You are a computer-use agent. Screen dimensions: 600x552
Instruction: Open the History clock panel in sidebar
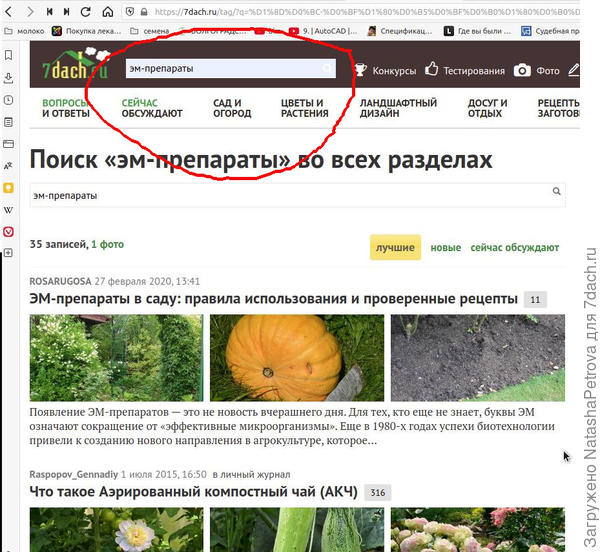tap(8, 100)
